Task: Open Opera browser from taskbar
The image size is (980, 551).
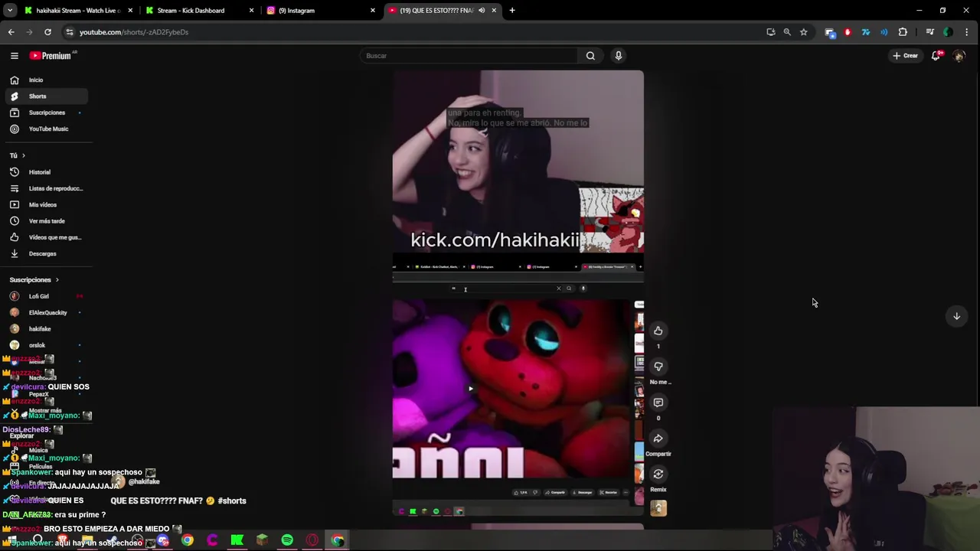Action: click(312, 540)
